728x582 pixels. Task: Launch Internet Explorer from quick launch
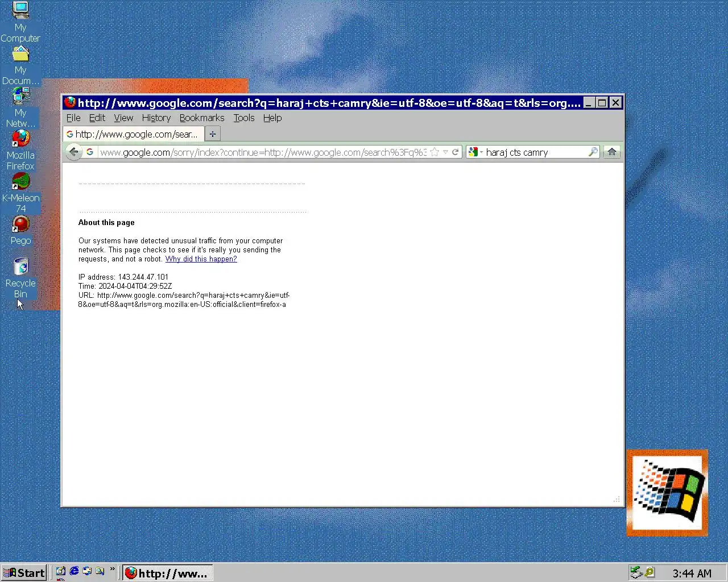(x=74, y=571)
